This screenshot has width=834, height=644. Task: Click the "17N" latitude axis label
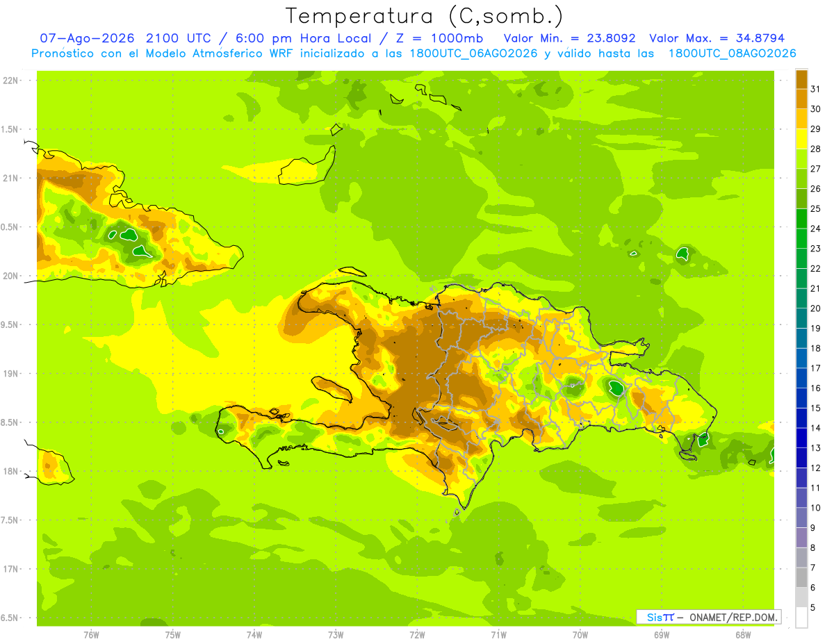pyautogui.click(x=10, y=569)
